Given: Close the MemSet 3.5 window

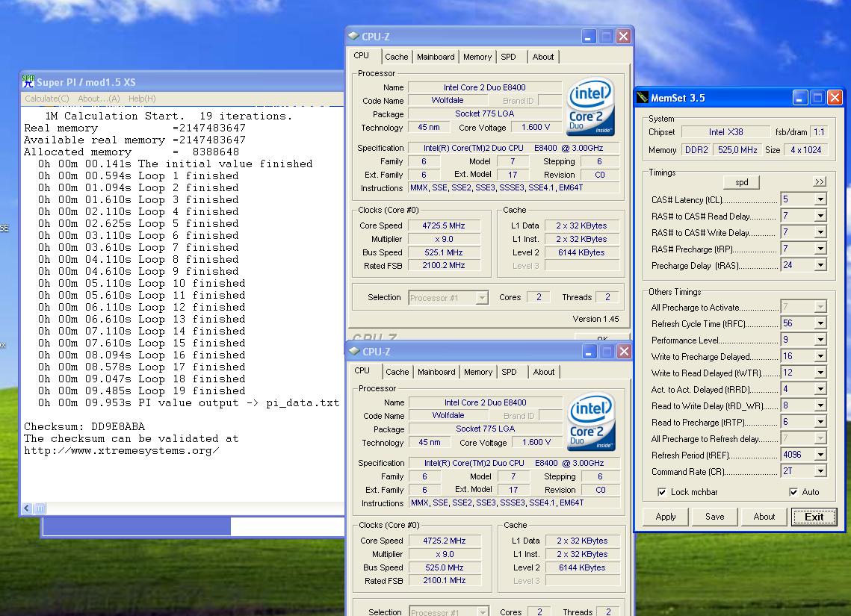Looking at the screenshot, I should pyautogui.click(x=835, y=98).
